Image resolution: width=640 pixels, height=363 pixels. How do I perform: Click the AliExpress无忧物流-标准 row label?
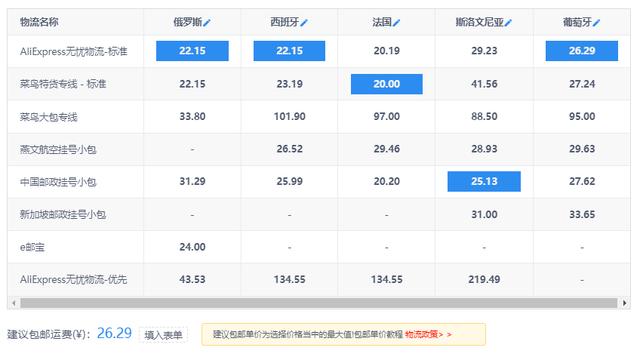pos(74,51)
